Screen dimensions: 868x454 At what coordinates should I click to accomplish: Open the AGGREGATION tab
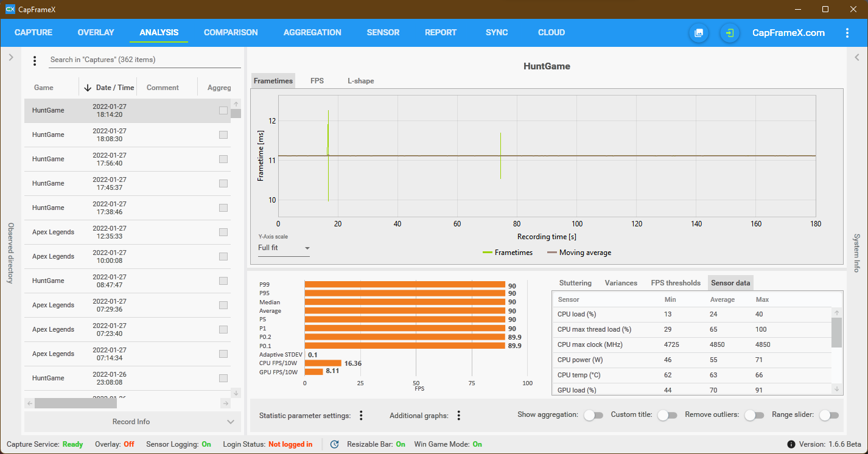(312, 33)
